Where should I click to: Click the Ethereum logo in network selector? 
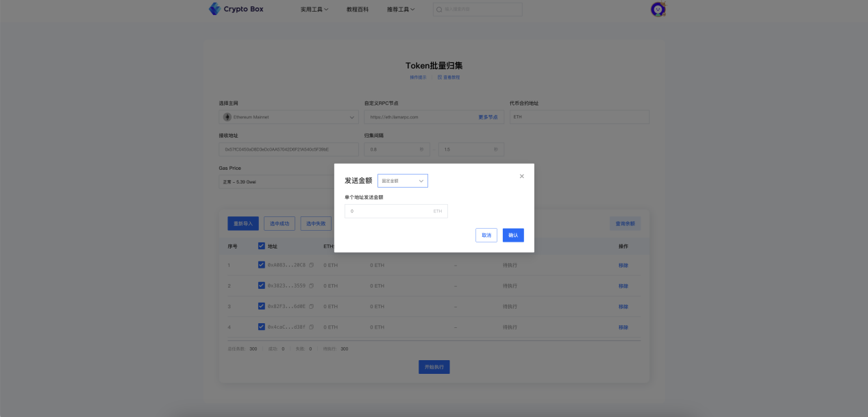point(227,117)
